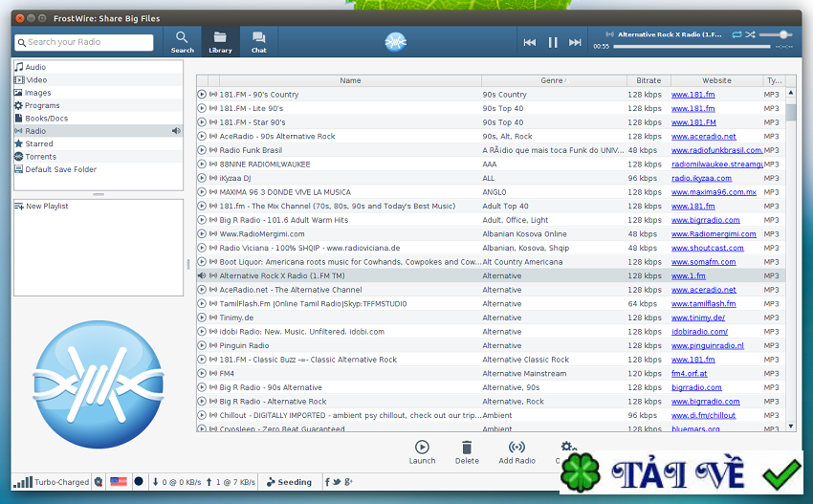
Task: Pause the current radio playback
Action: pos(553,42)
